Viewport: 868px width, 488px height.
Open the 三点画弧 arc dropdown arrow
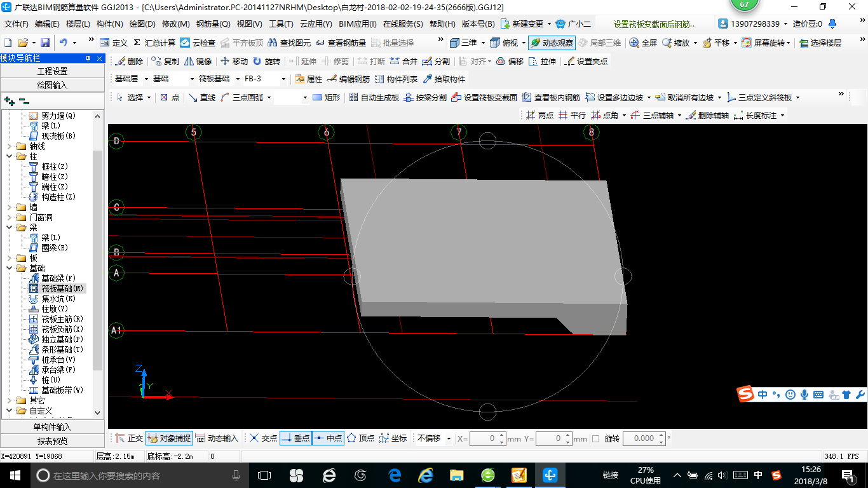tap(269, 97)
